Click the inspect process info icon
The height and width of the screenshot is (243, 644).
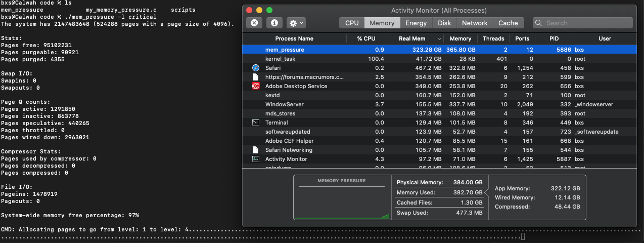(274, 23)
